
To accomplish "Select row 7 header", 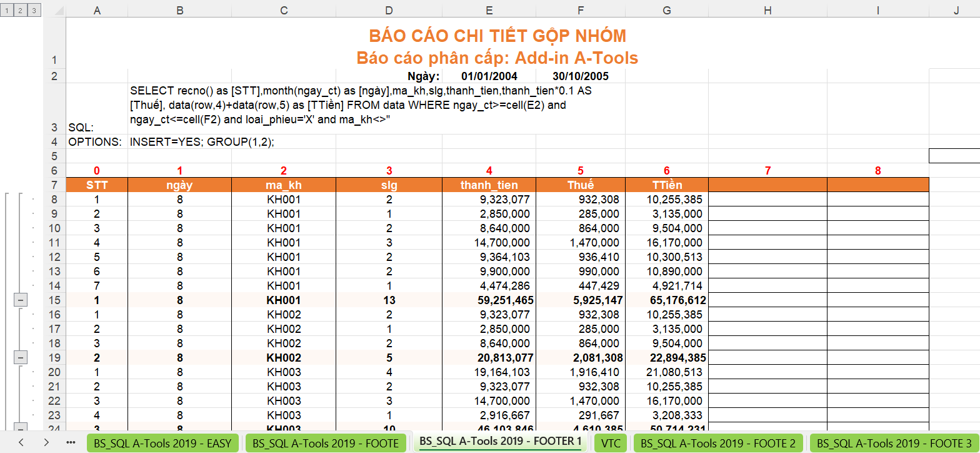I will coord(54,185).
